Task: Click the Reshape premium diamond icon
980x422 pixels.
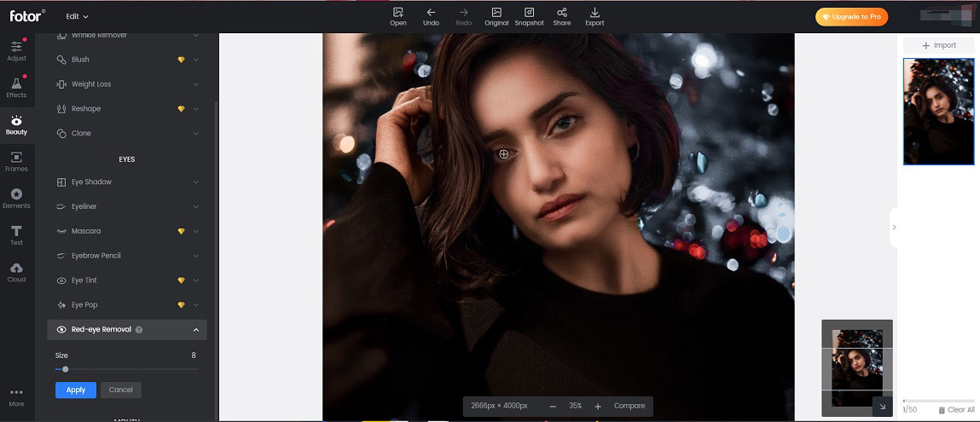Action: [182, 108]
